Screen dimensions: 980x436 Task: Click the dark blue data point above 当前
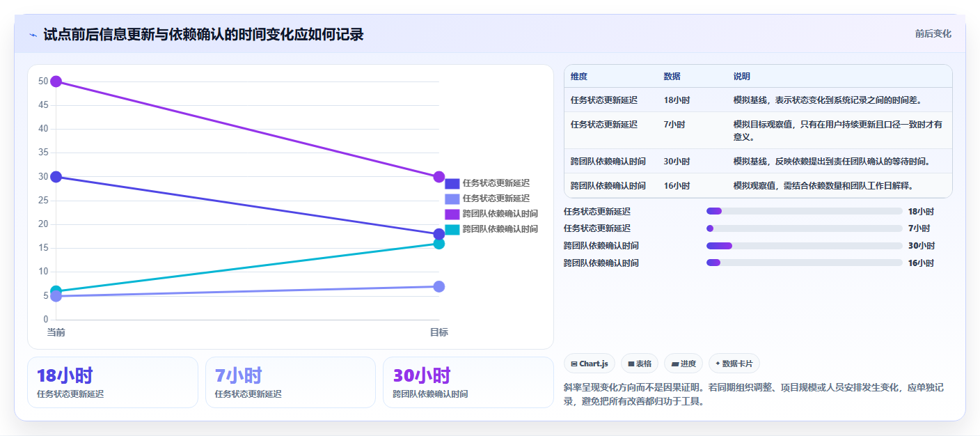pyautogui.click(x=56, y=177)
